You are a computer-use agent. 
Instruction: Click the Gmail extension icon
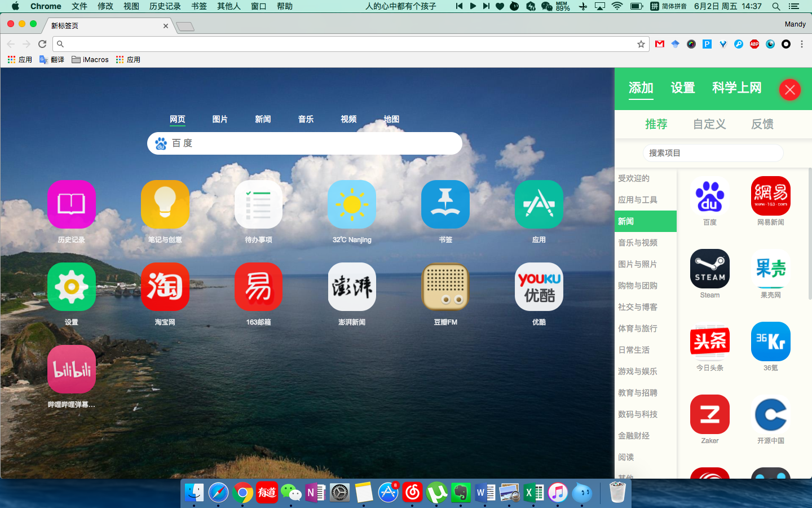pos(660,44)
